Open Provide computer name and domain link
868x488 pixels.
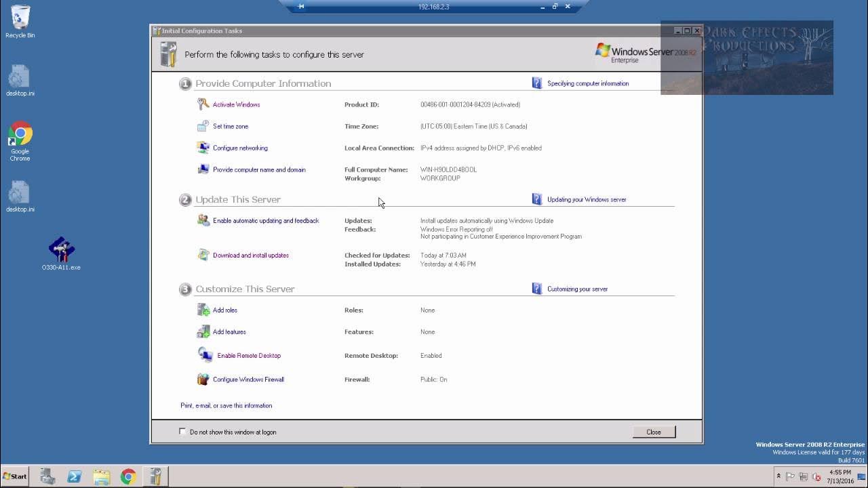point(259,169)
